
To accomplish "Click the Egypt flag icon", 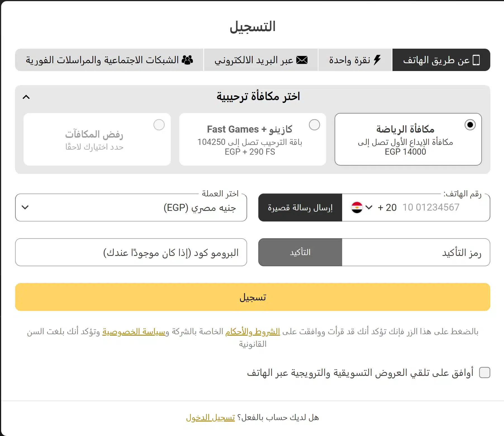I will pyautogui.click(x=357, y=208).
